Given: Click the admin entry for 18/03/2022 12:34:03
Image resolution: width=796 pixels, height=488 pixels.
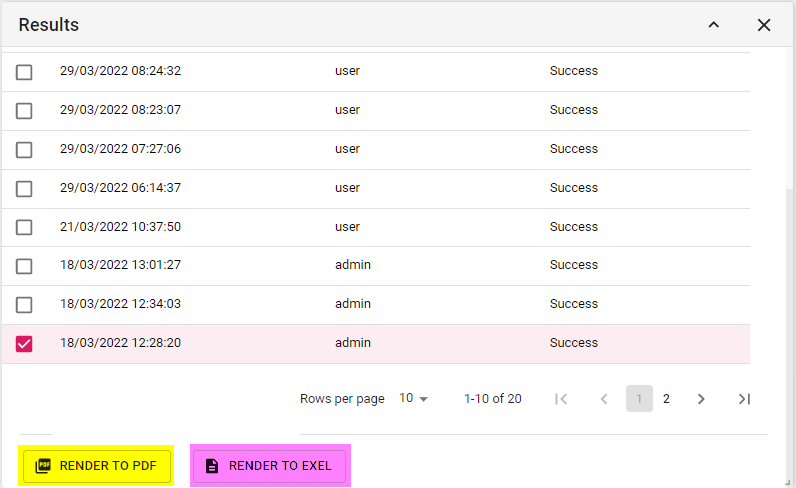Looking at the screenshot, I should pos(353,304).
